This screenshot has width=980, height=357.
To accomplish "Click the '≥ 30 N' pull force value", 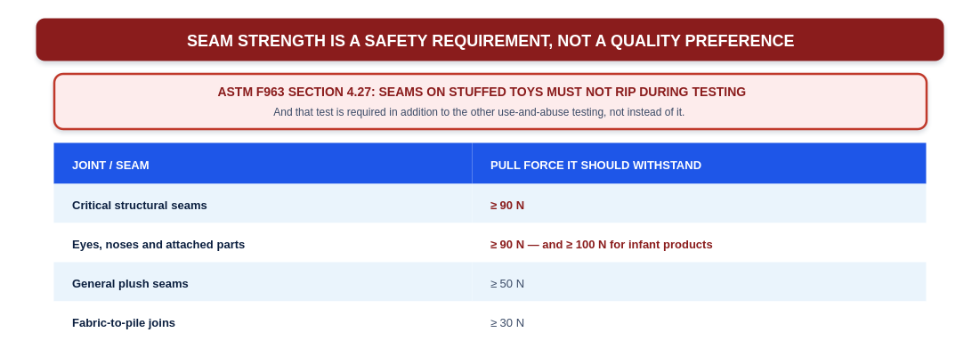I will tap(506, 323).
